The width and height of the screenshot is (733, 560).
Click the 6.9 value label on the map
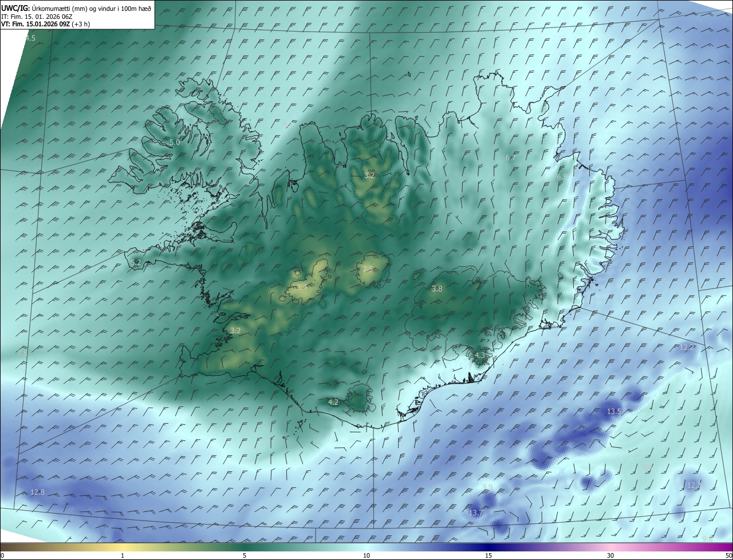(562, 177)
